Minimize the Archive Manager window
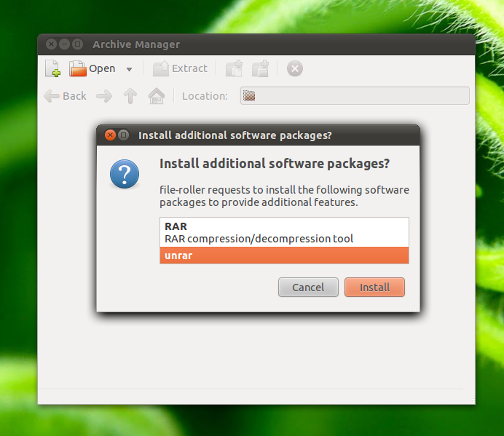 (x=64, y=44)
